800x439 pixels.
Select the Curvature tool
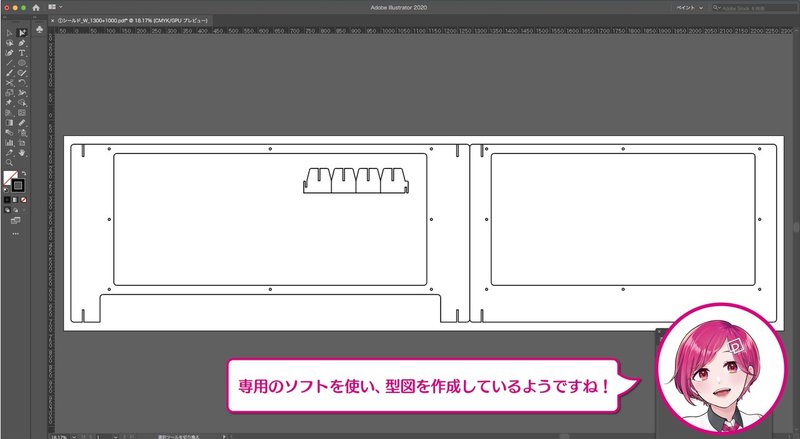tap(9, 53)
